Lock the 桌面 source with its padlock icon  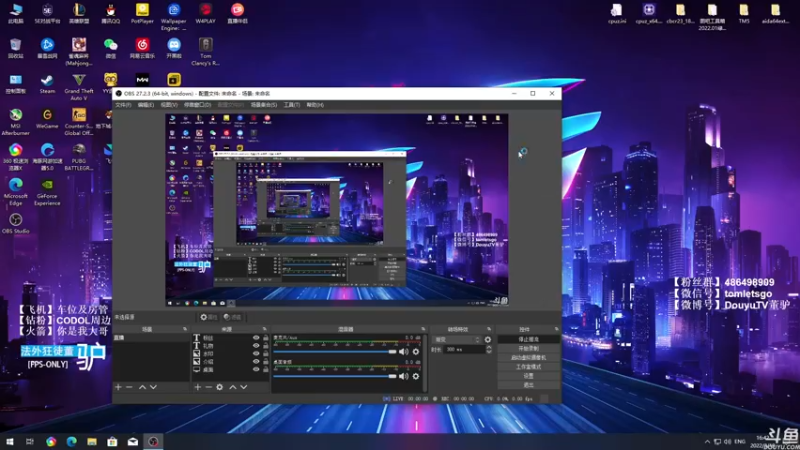[x=265, y=369]
